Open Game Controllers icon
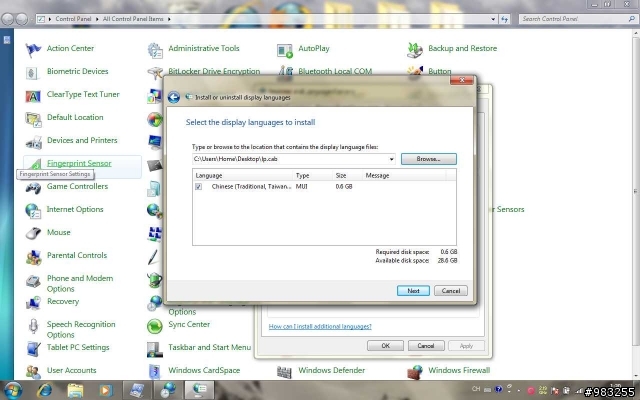The width and height of the screenshot is (640, 400). tap(33, 188)
